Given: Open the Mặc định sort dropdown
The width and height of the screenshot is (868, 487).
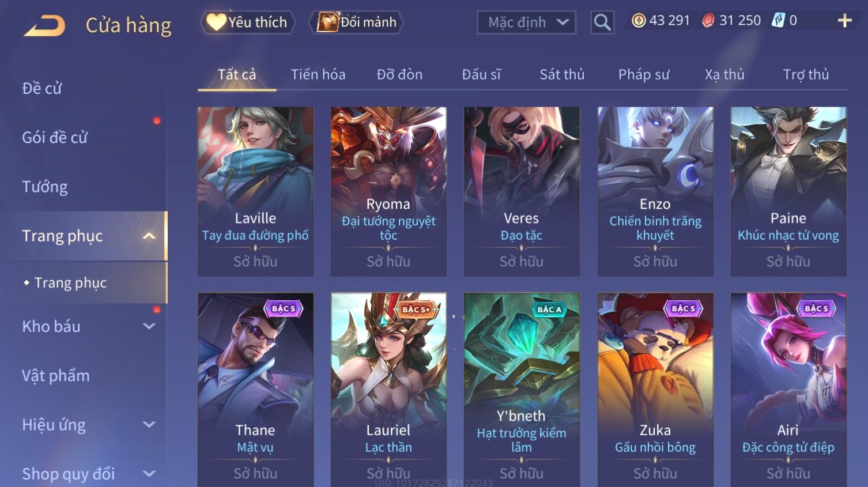Looking at the screenshot, I should [x=526, y=22].
